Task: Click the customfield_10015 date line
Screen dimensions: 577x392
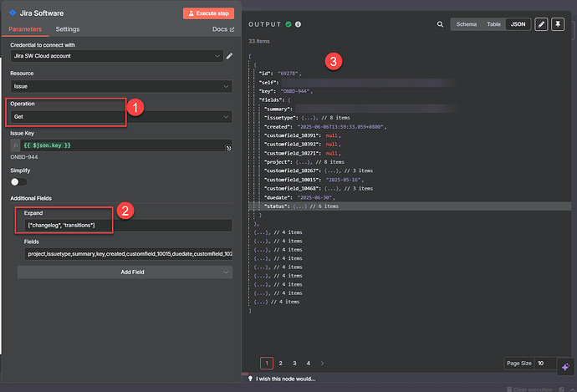Action: (314, 180)
